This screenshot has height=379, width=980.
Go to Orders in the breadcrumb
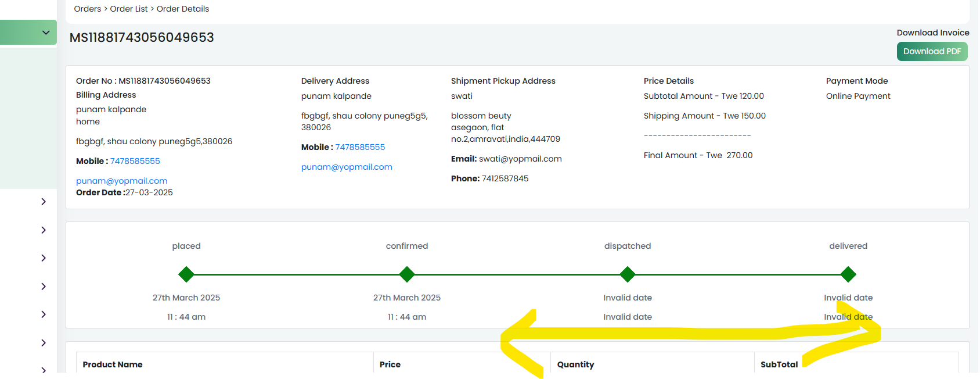88,9
